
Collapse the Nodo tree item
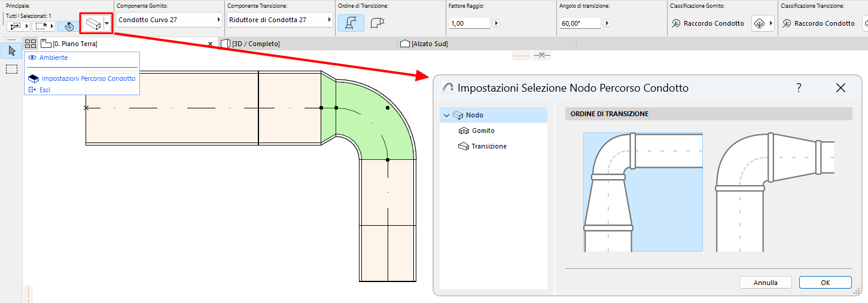(446, 115)
